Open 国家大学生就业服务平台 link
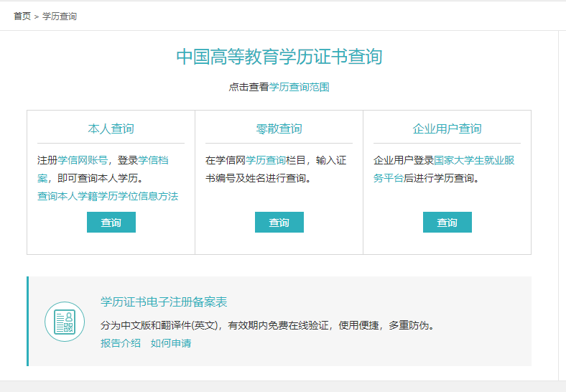 [x=474, y=160]
